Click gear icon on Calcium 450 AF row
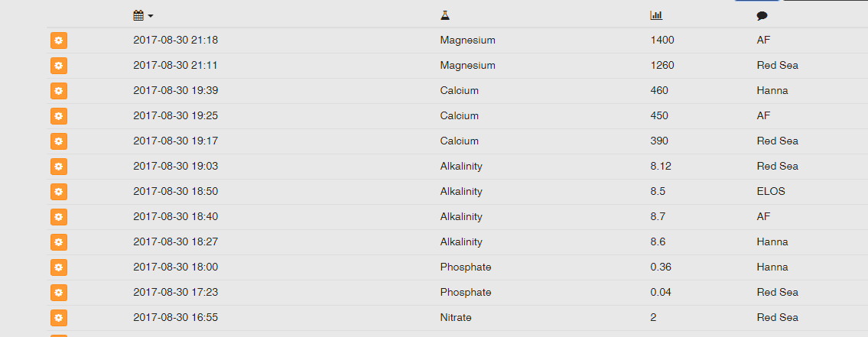The height and width of the screenshot is (337, 868). pos(59,116)
